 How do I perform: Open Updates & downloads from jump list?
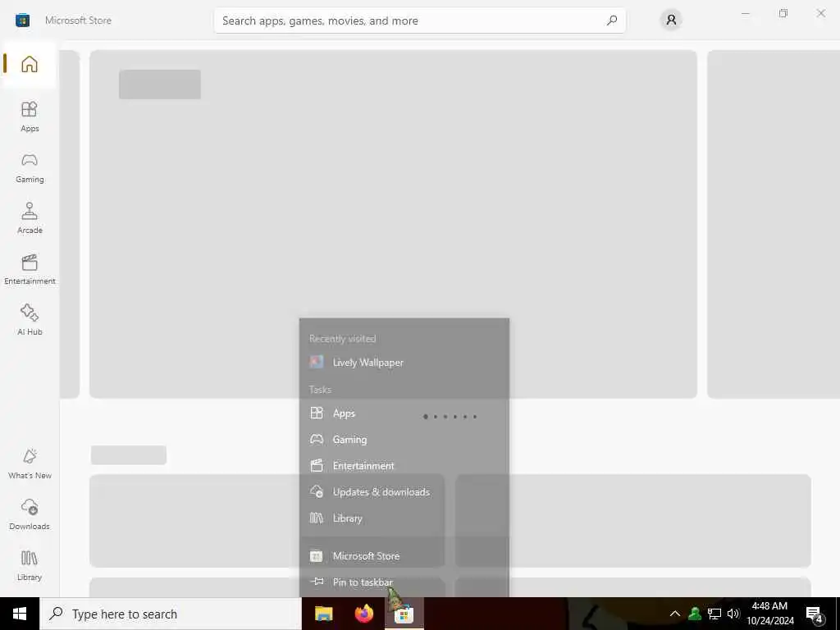pos(404,492)
